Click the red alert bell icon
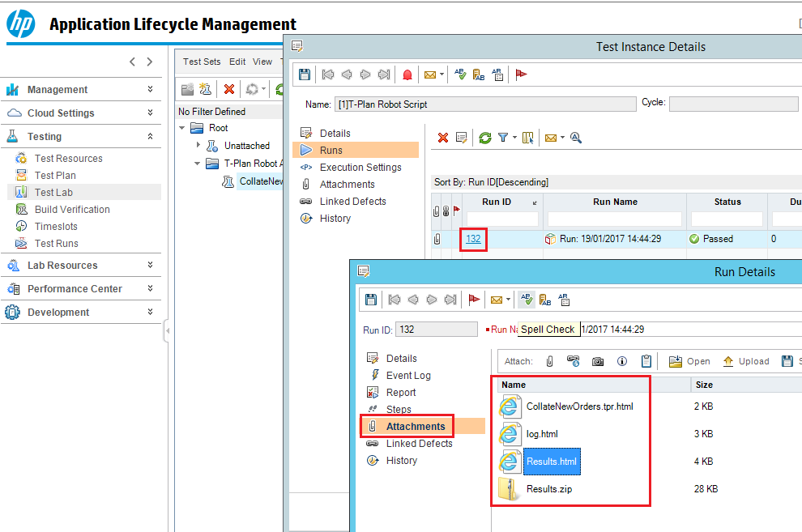 pos(407,74)
